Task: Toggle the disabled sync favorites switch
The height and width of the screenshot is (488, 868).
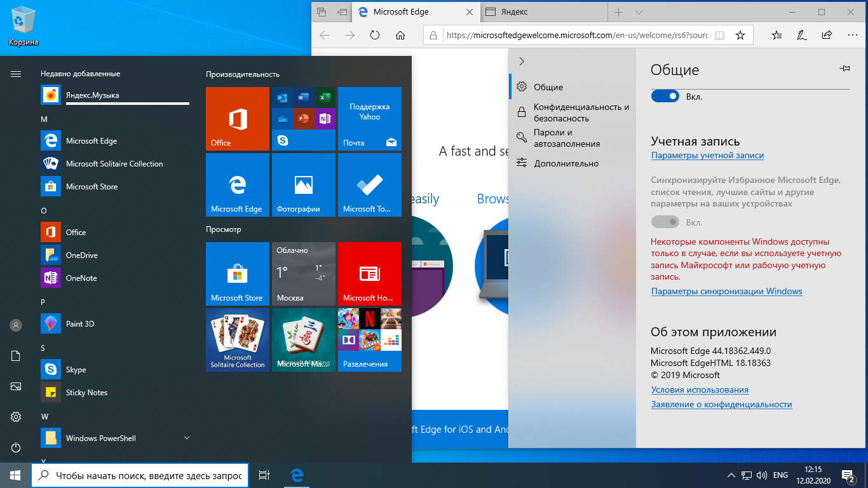Action: pyautogui.click(x=665, y=222)
